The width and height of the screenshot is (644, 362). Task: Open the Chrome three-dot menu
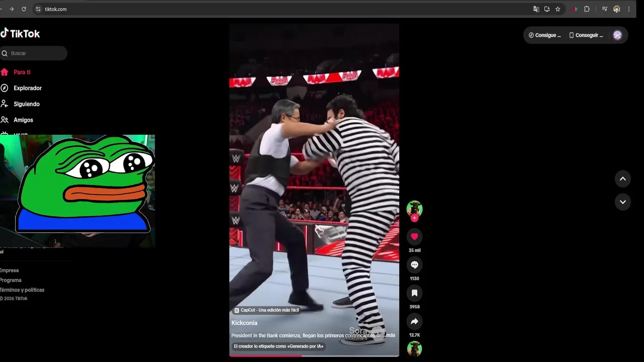coord(628,9)
